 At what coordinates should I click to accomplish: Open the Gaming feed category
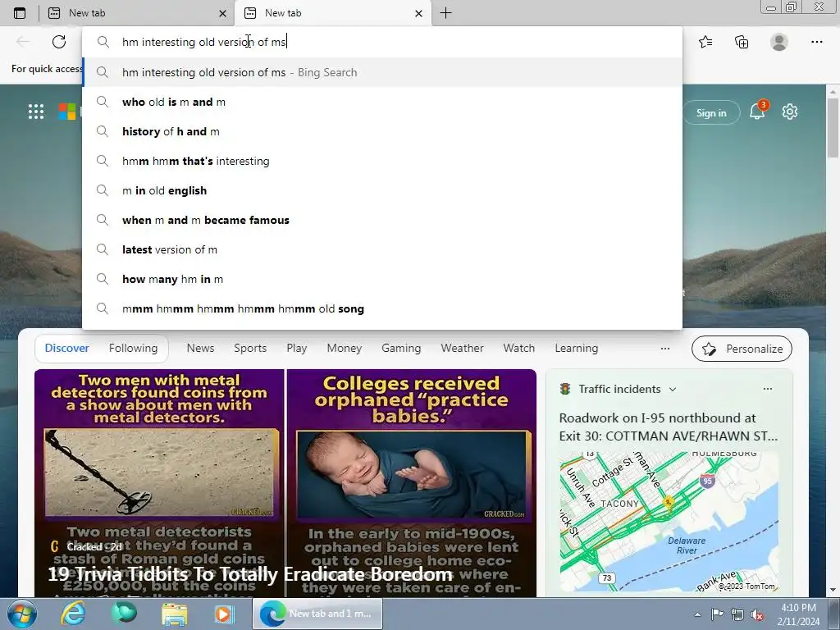pyautogui.click(x=401, y=348)
